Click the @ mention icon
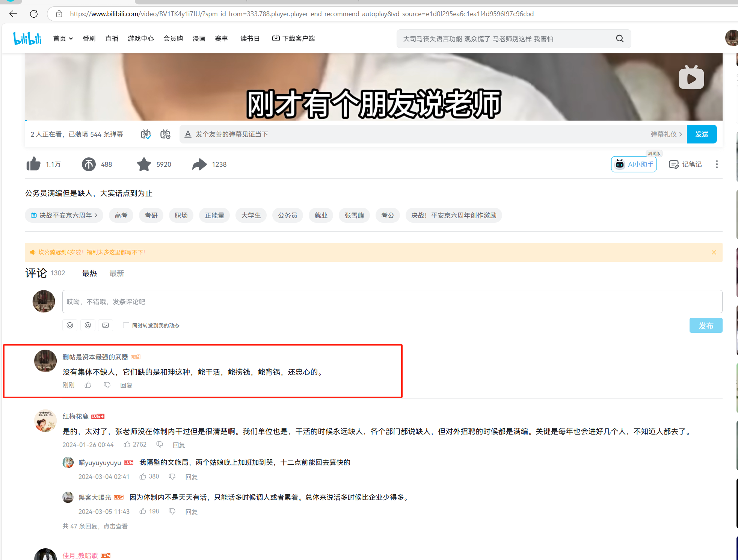 88,325
